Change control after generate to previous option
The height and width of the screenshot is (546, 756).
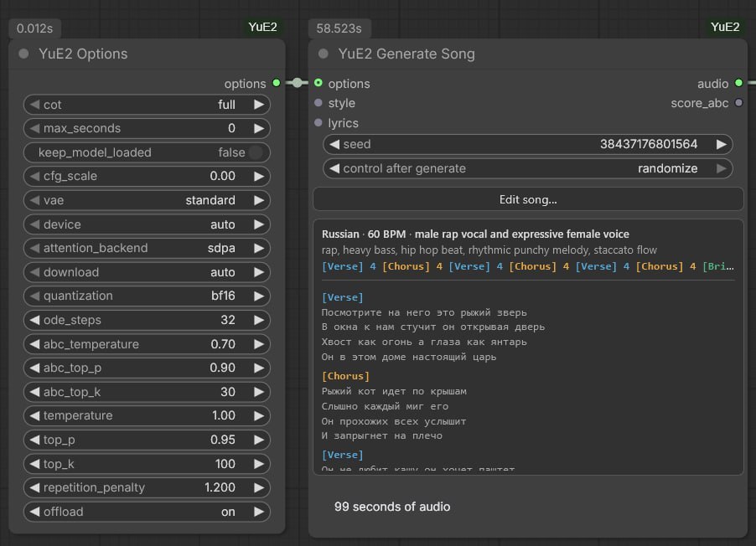tap(334, 168)
